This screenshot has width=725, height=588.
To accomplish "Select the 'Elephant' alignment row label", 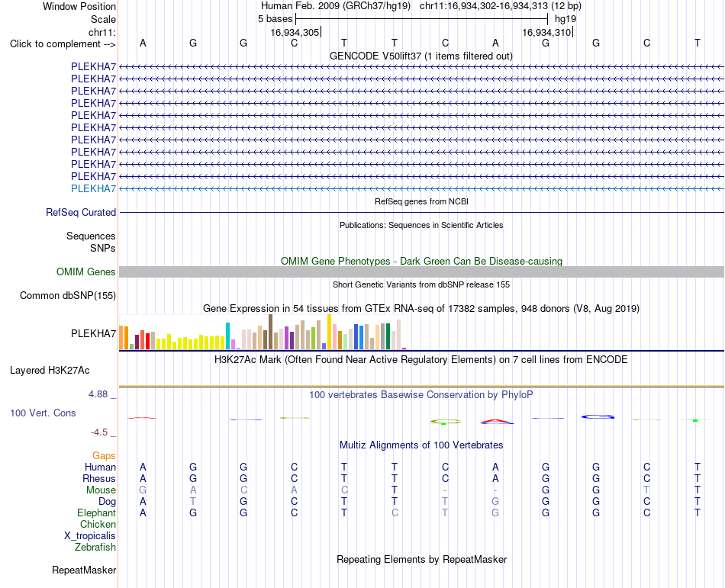I will coord(97,512).
